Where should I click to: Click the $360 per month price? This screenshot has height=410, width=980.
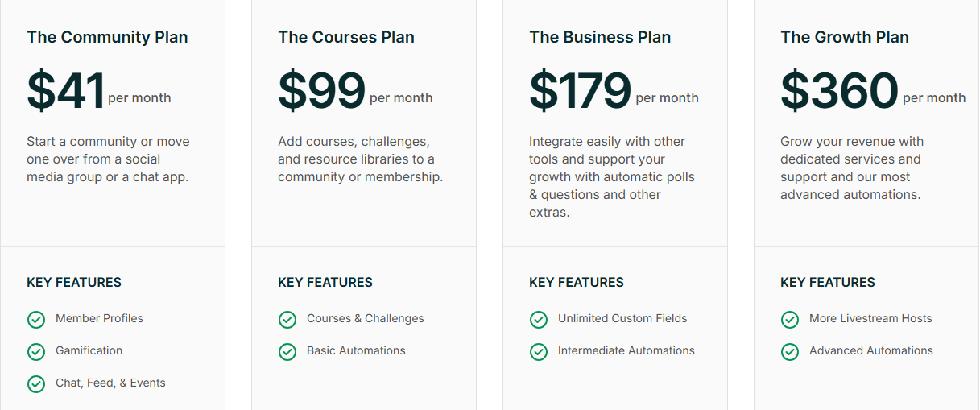coord(873,90)
